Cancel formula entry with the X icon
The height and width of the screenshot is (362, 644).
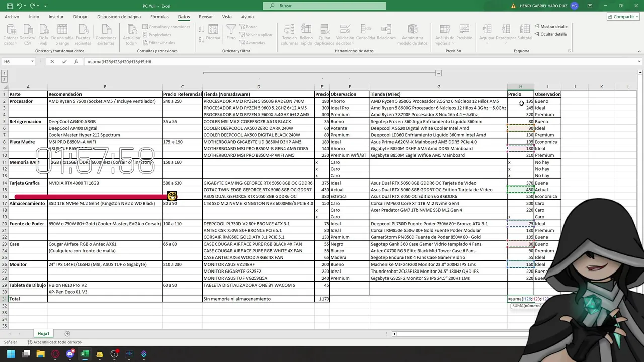tap(52, 62)
